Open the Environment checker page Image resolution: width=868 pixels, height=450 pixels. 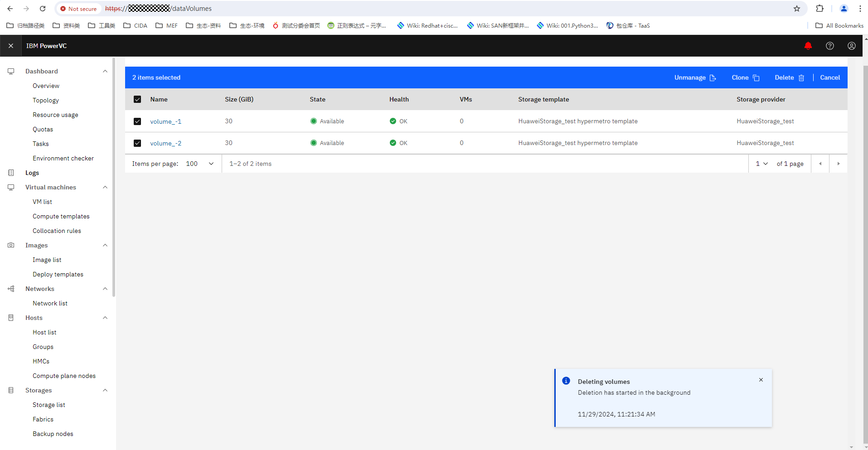coord(63,158)
